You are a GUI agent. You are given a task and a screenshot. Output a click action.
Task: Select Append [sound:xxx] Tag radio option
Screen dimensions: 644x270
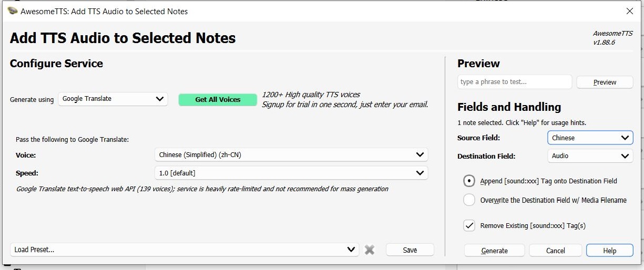469,181
